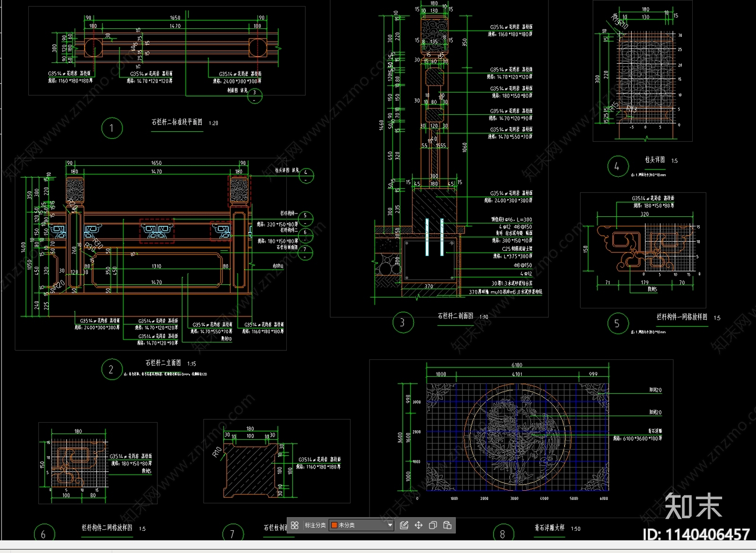This screenshot has width=756, height=553.
Task: Click the orange swatch beside 未分类
Action: (334, 525)
